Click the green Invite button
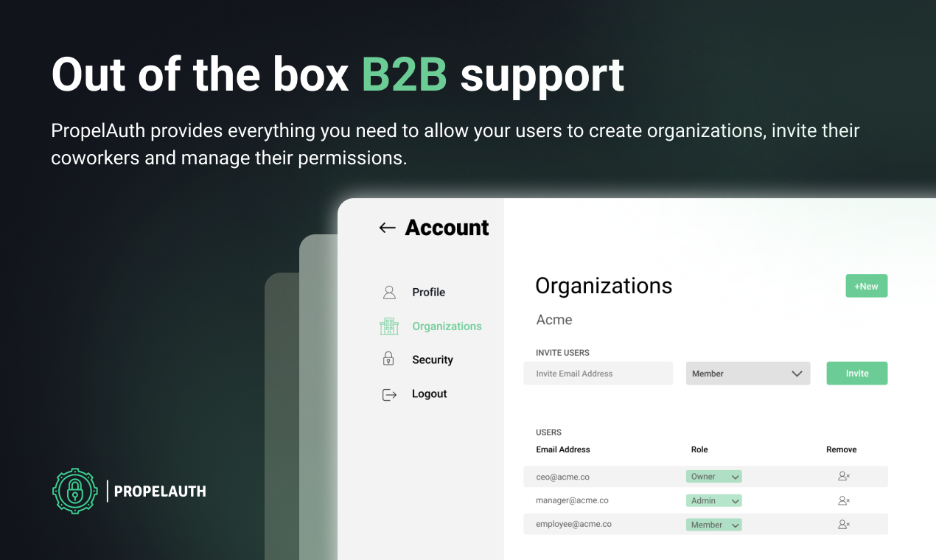 [857, 374]
